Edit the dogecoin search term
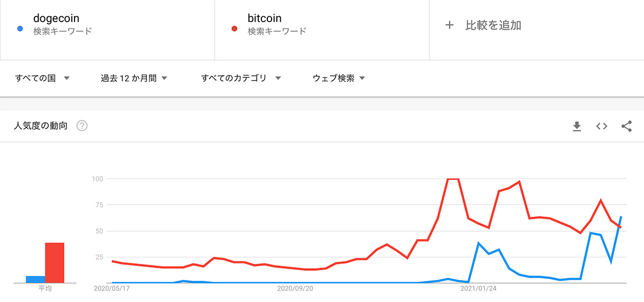 tap(56, 19)
